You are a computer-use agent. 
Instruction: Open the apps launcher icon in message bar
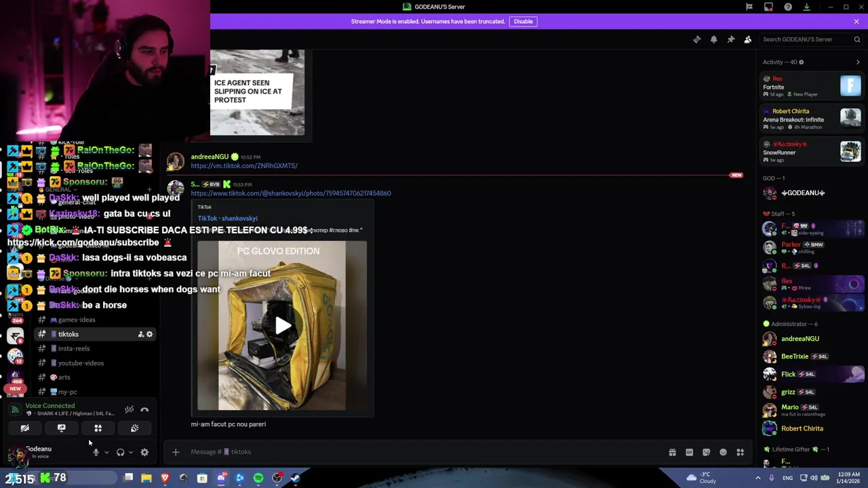(x=740, y=452)
